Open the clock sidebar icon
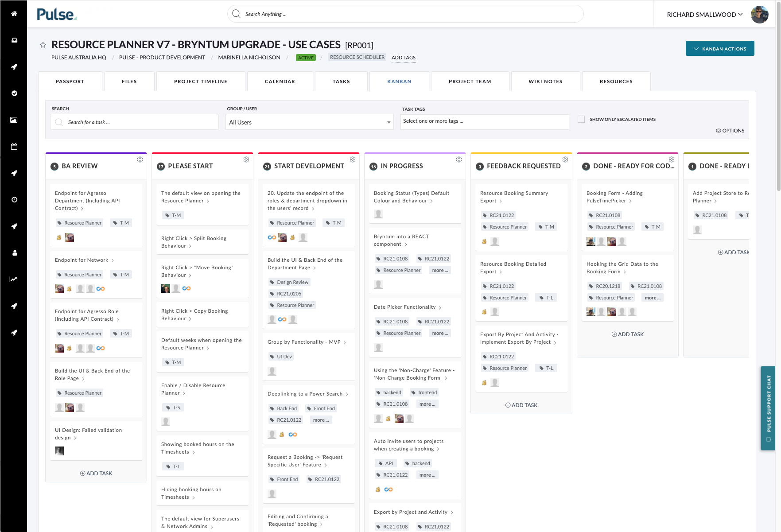This screenshot has height=532, width=781. coord(14,200)
